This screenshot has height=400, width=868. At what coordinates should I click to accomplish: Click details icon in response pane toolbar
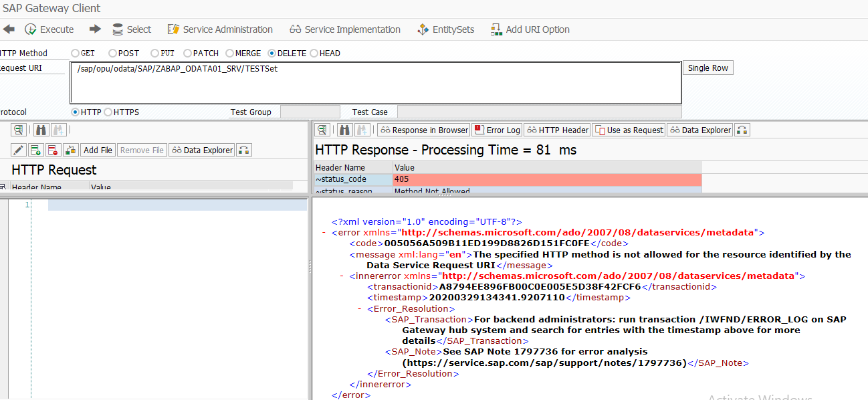(x=322, y=130)
